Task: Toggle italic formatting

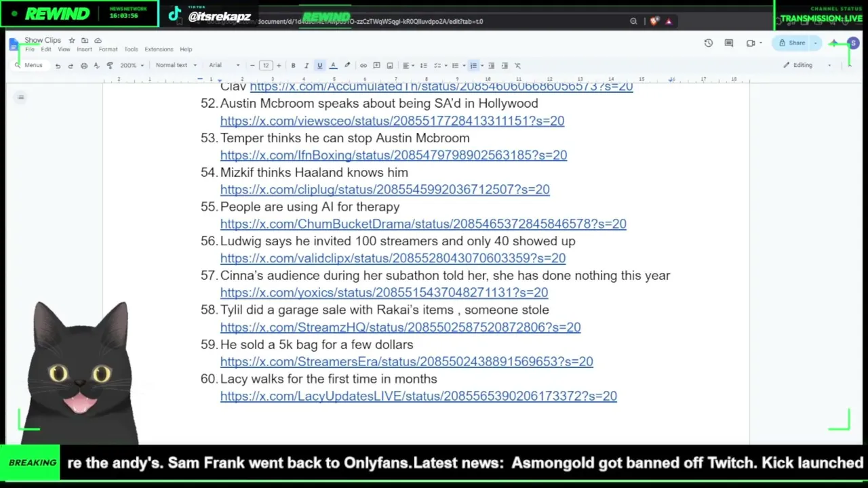Action: (x=306, y=66)
